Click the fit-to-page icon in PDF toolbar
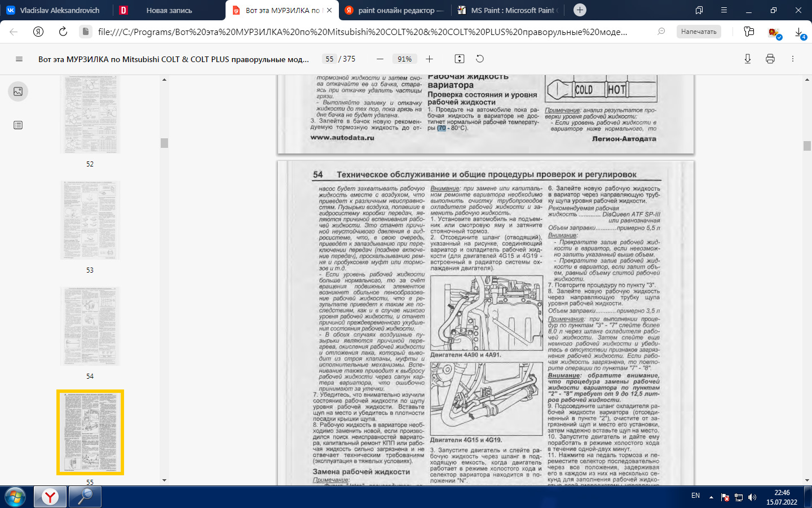812x508 pixels. click(460, 59)
